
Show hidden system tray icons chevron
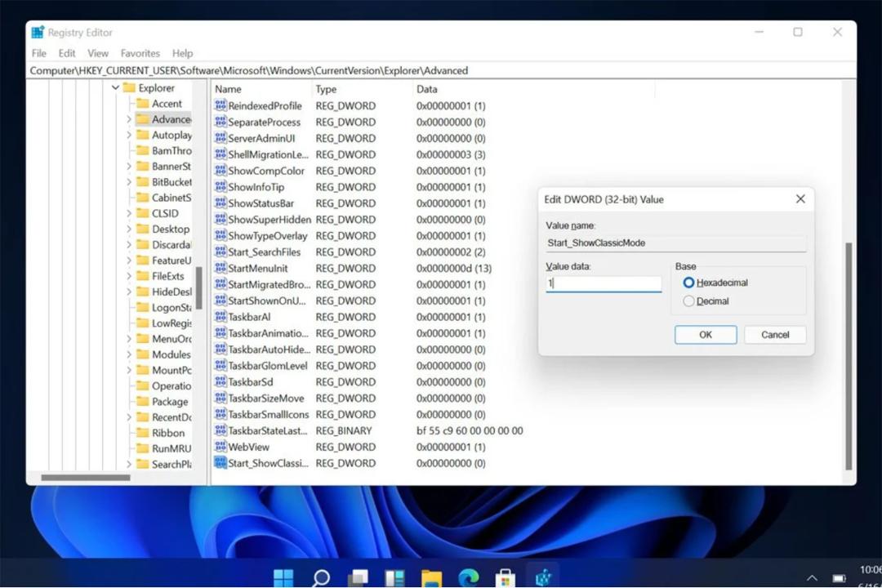812,577
